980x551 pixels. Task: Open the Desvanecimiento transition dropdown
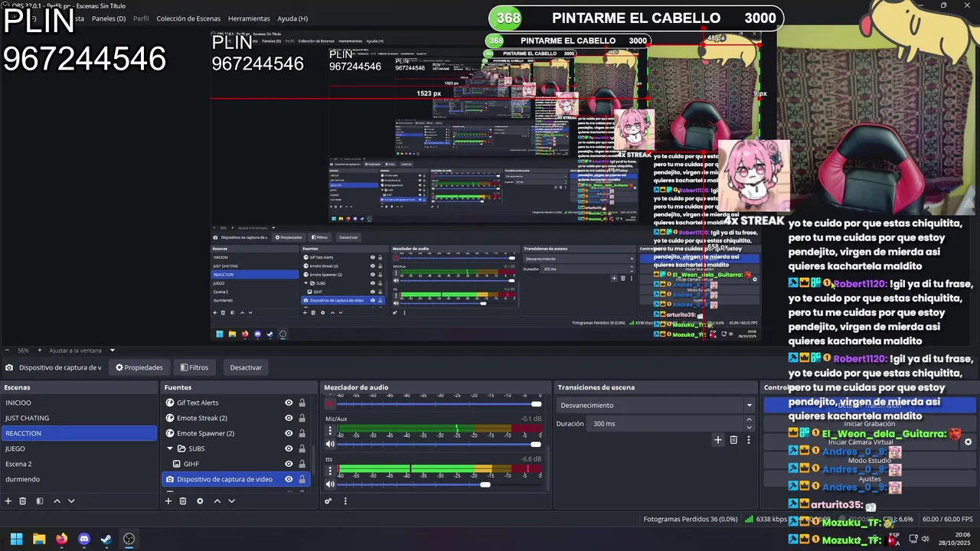pos(656,405)
